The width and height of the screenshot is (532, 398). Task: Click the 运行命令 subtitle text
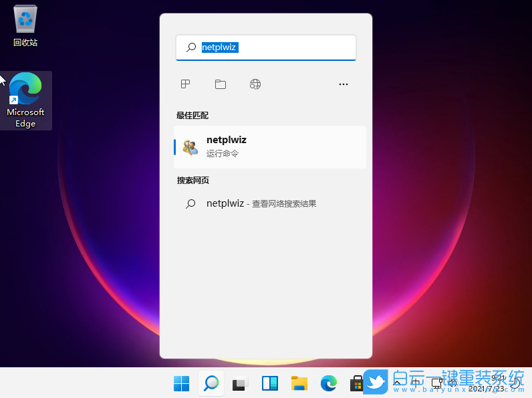pyautogui.click(x=223, y=153)
